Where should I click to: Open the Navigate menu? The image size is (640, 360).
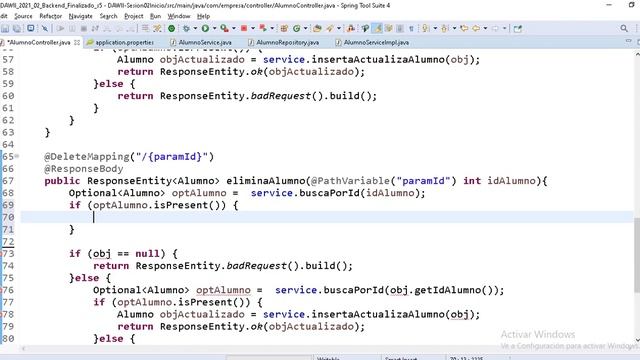[x=80, y=16]
